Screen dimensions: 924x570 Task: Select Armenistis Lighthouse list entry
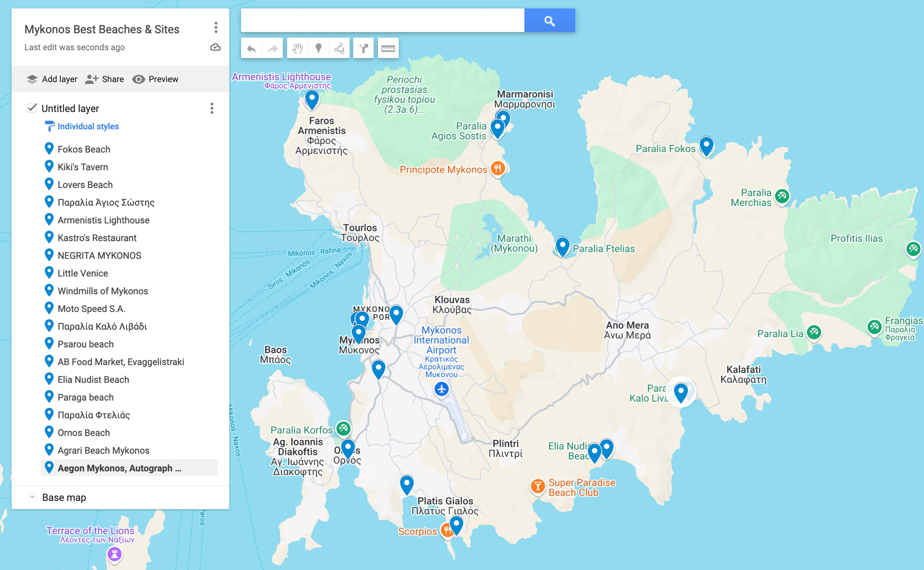click(x=129, y=220)
